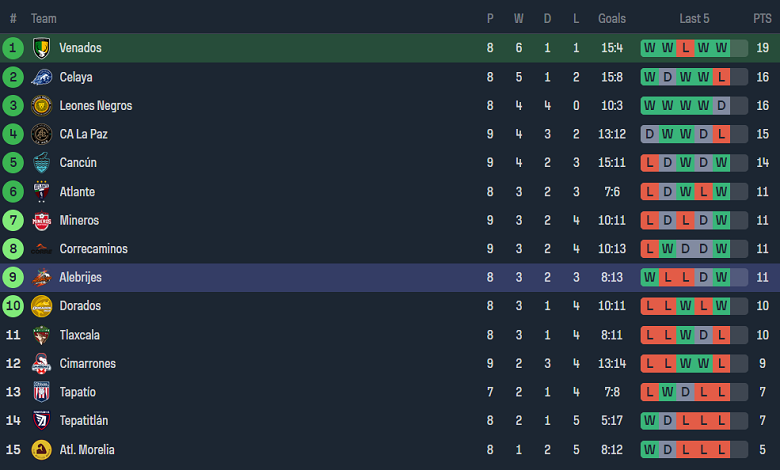Click Venados' red L form result
The image size is (780, 470).
685,48
